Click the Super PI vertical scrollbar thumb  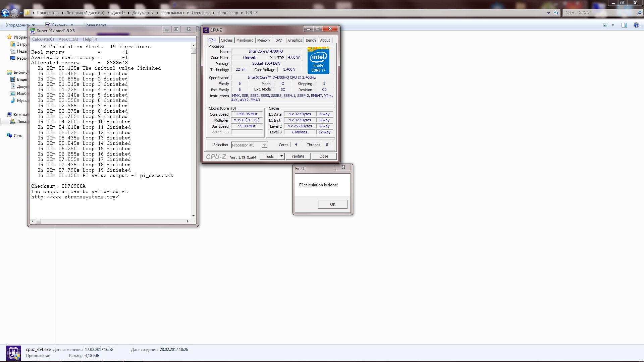pos(194,51)
